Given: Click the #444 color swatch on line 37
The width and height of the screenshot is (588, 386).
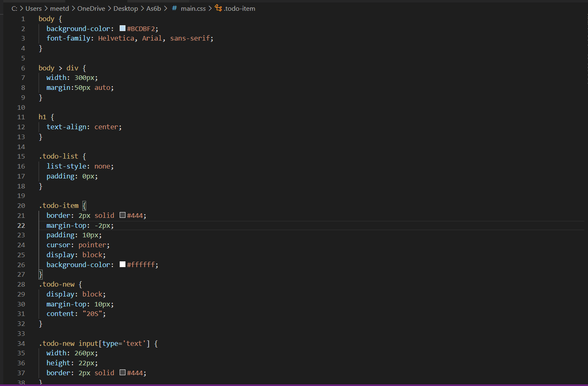Looking at the screenshot, I should tap(123, 372).
